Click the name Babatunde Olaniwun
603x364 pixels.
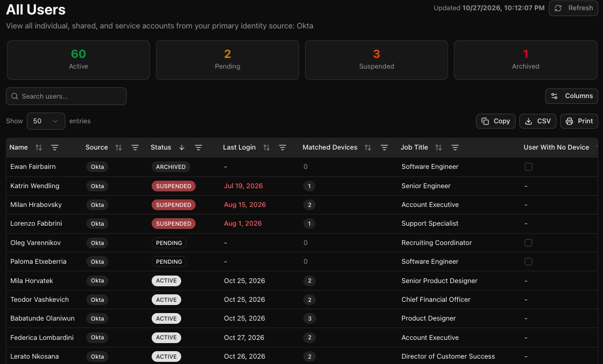coord(42,318)
